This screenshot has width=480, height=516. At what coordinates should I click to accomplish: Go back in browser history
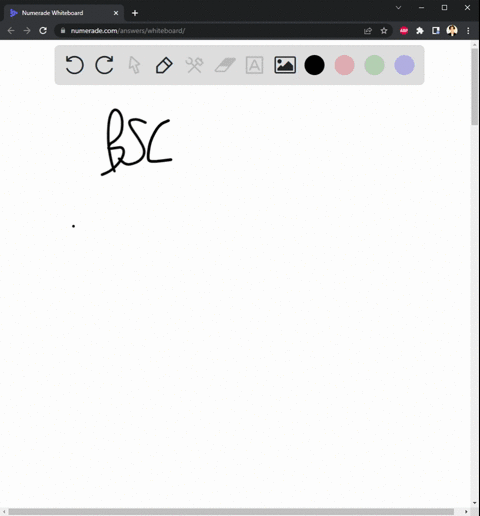11,31
